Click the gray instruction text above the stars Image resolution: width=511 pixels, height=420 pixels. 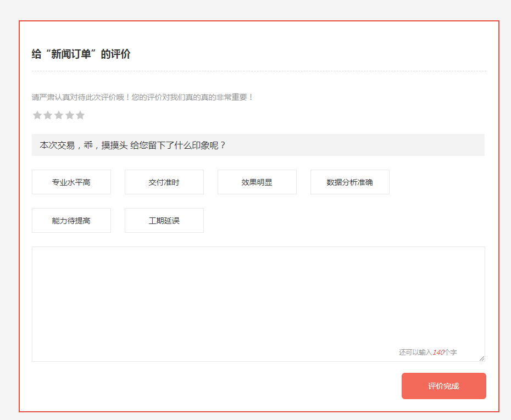click(143, 97)
